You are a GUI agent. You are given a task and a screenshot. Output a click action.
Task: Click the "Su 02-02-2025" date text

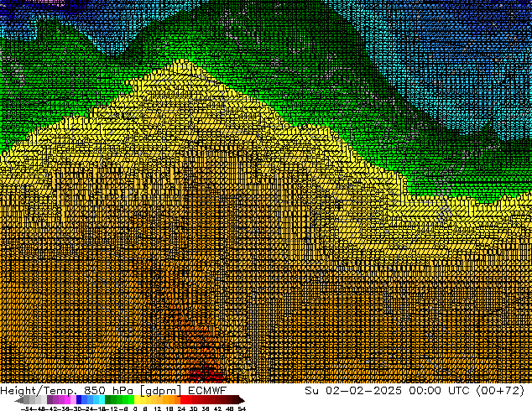[353, 391]
